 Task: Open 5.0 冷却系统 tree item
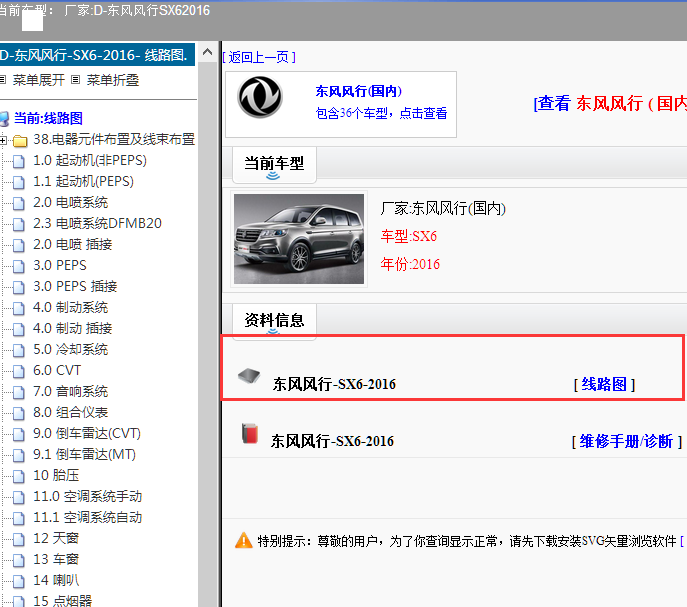click(x=70, y=349)
